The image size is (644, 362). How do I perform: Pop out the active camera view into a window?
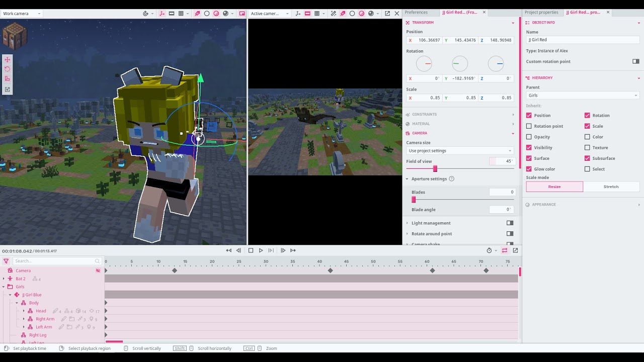pos(387,14)
